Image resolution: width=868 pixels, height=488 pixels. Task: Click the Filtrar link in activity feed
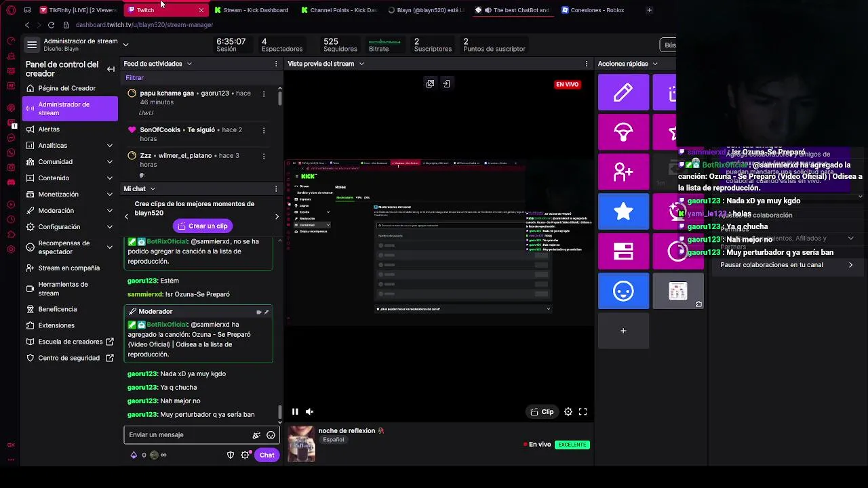click(x=134, y=78)
